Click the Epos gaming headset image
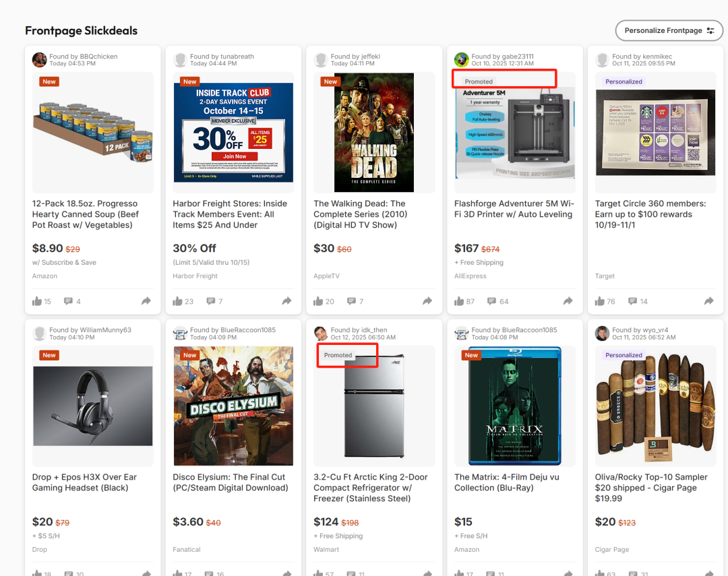 [93, 406]
